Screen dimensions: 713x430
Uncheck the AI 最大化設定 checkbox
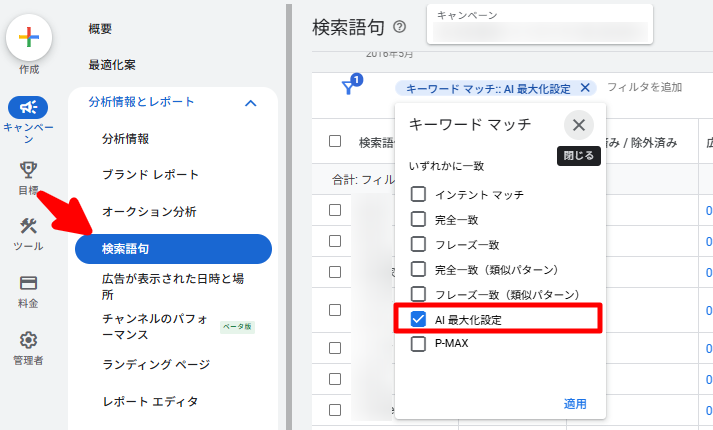[419, 319]
